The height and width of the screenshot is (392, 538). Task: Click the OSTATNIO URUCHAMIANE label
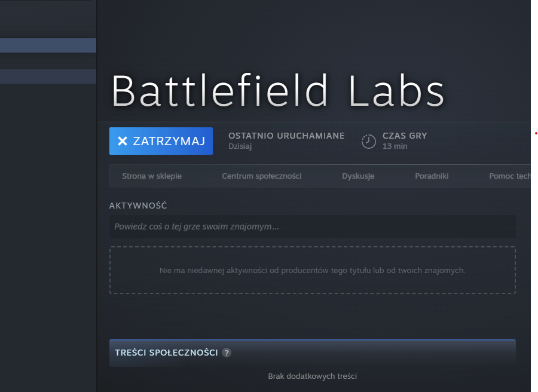(x=286, y=136)
